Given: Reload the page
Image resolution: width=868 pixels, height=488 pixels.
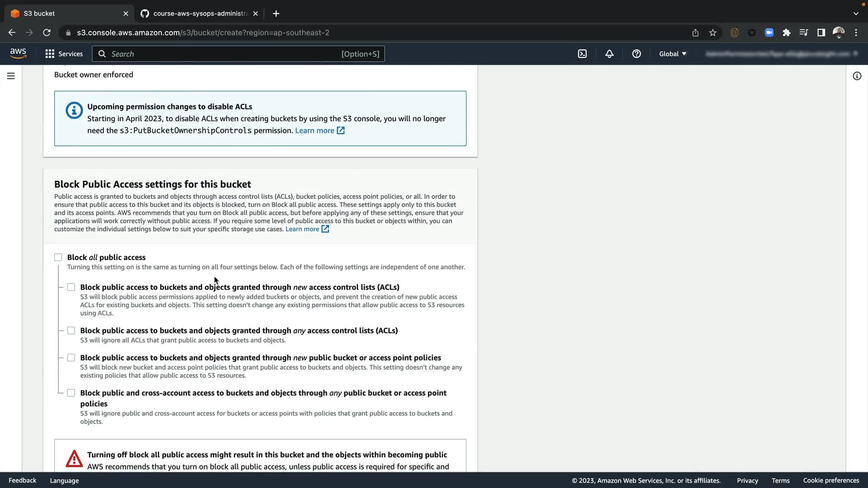Looking at the screenshot, I should pos(47,33).
